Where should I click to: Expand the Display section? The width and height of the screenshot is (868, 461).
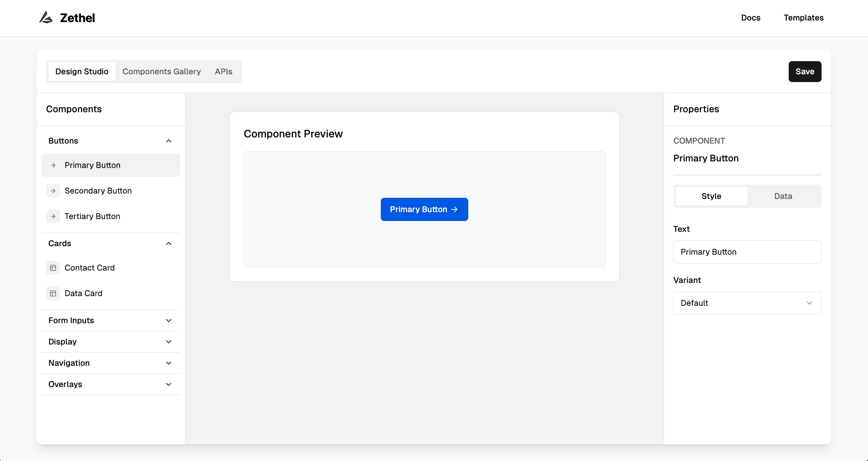(x=169, y=342)
